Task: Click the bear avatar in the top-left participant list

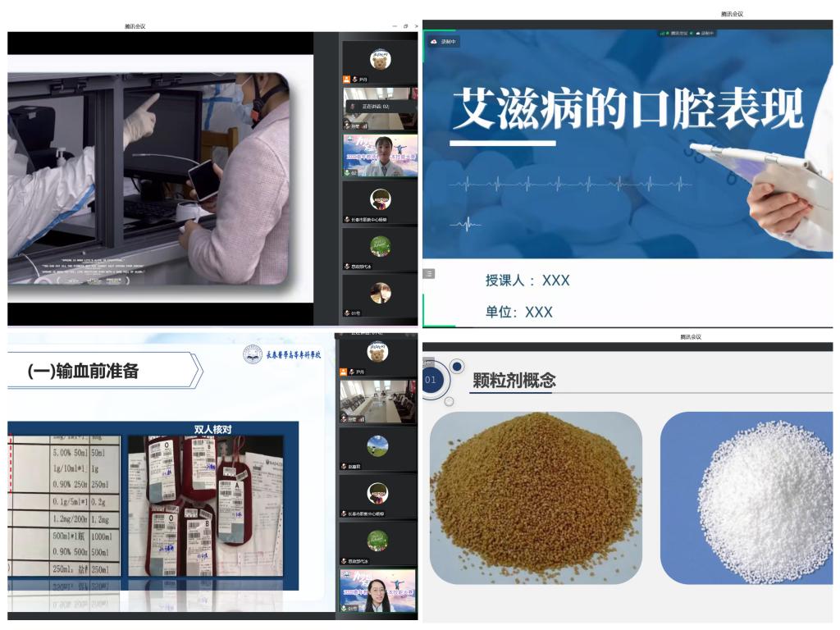Action: 379,59
